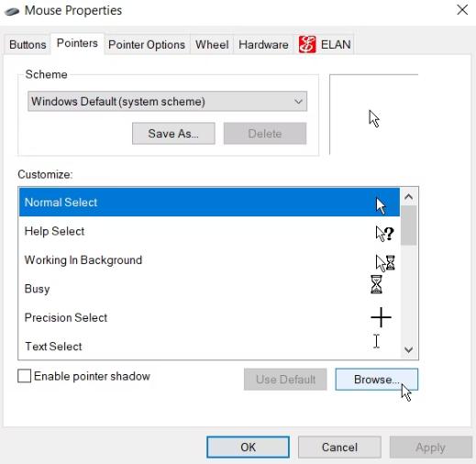Click the Text Select I-beam icon
The width and height of the screenshot is (476, 464).
coord(377,341)
